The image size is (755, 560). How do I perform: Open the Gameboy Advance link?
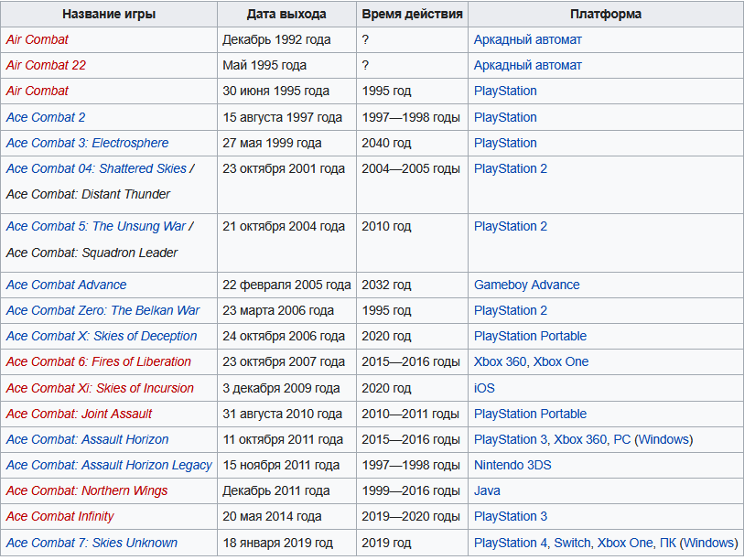(x=527, y=285)
